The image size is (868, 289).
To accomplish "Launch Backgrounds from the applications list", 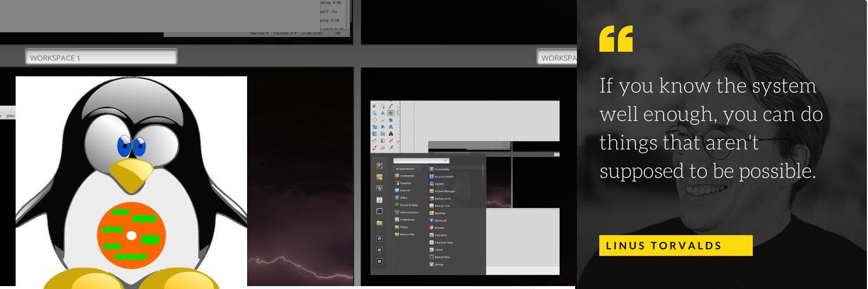I will tap(441, 198).
